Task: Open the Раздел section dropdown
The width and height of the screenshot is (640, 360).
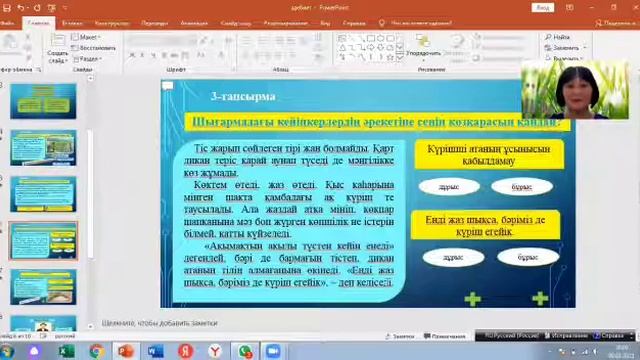Action: click(87, 59)
